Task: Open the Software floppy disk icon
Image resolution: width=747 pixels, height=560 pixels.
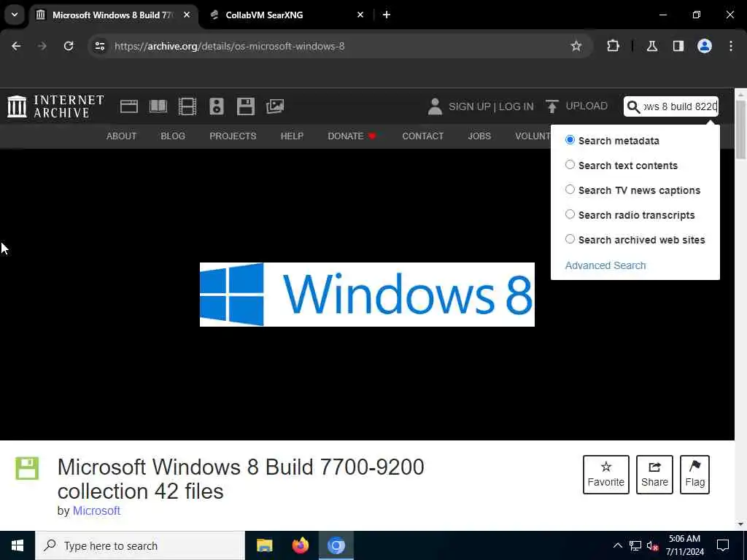Action: pos(246,106)
